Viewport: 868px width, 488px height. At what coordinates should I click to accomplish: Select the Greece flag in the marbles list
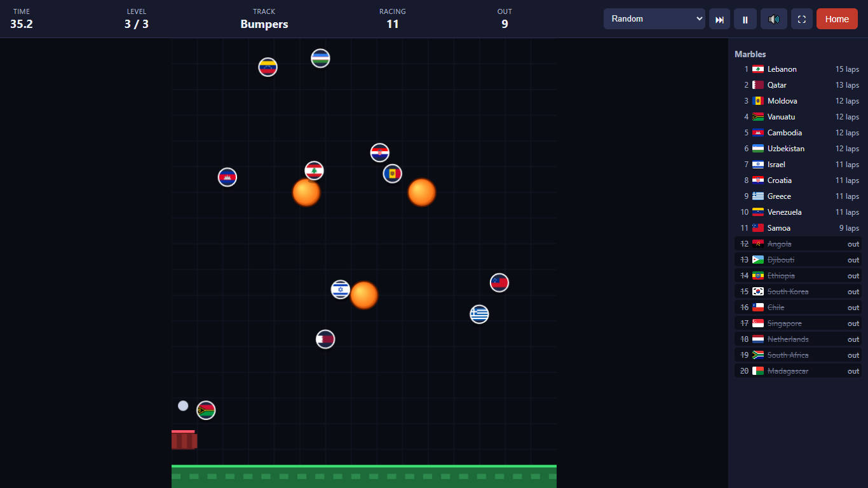click(758, 196)
